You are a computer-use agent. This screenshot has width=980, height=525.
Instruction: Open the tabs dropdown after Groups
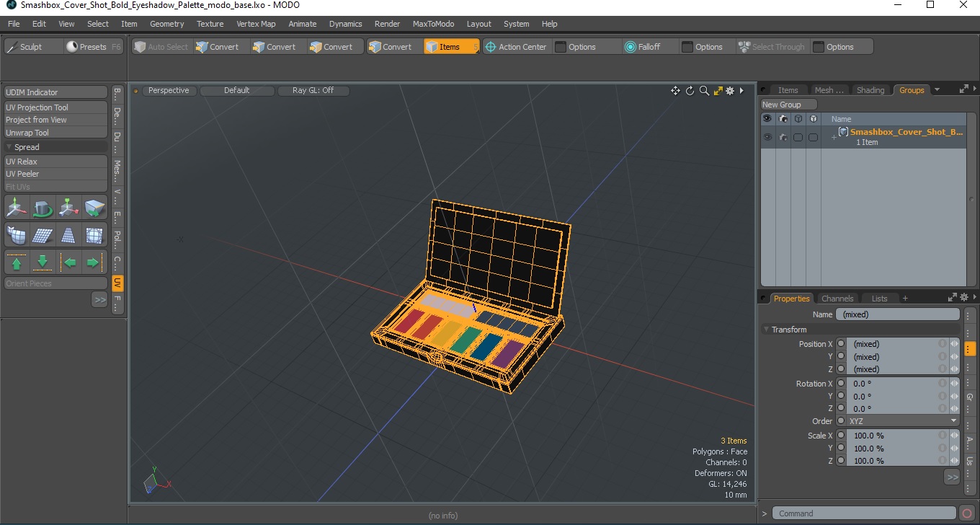(x=937, y=90)
